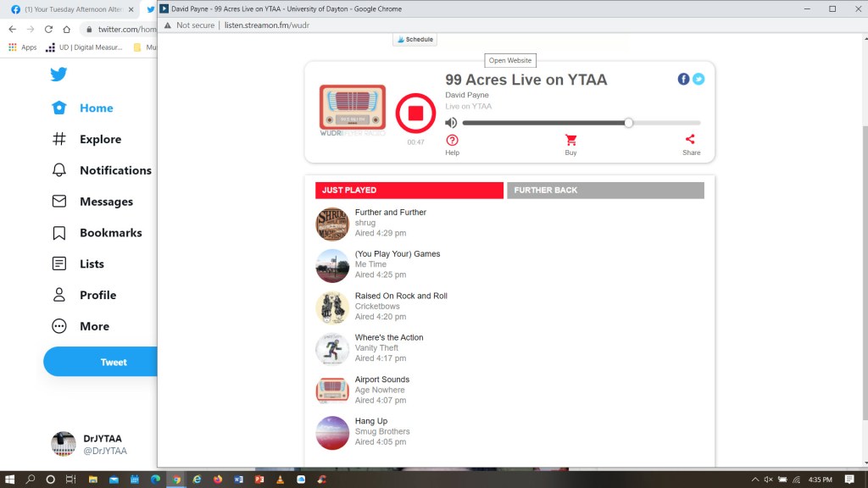Screen dimensions: 868x488
Task: Share stream via Facebook icon
Action: [x=683, y=79]
